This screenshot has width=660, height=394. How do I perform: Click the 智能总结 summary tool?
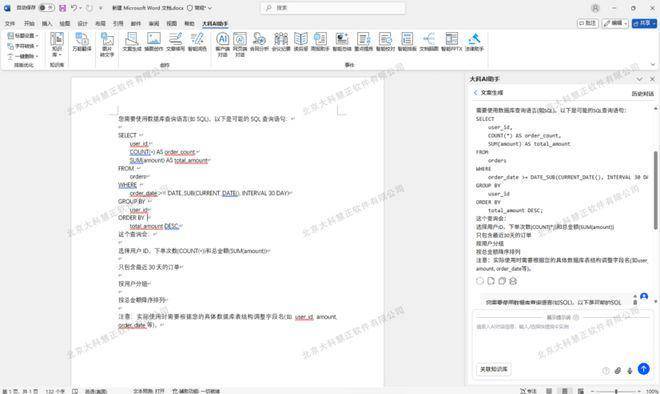pos(342,42)
